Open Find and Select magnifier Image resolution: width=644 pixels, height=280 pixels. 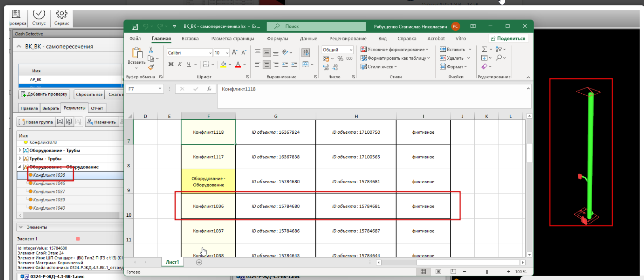click(x=499, y=58)
